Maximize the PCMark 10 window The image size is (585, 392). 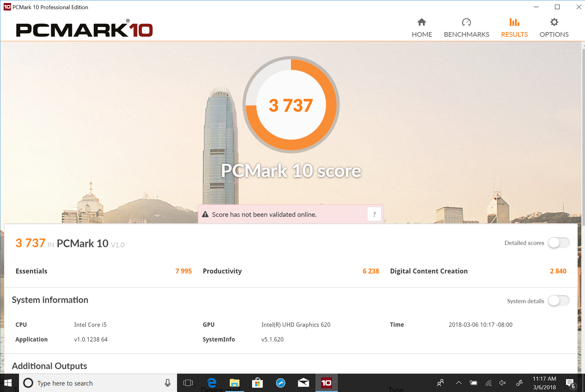(x=557, y=7)
